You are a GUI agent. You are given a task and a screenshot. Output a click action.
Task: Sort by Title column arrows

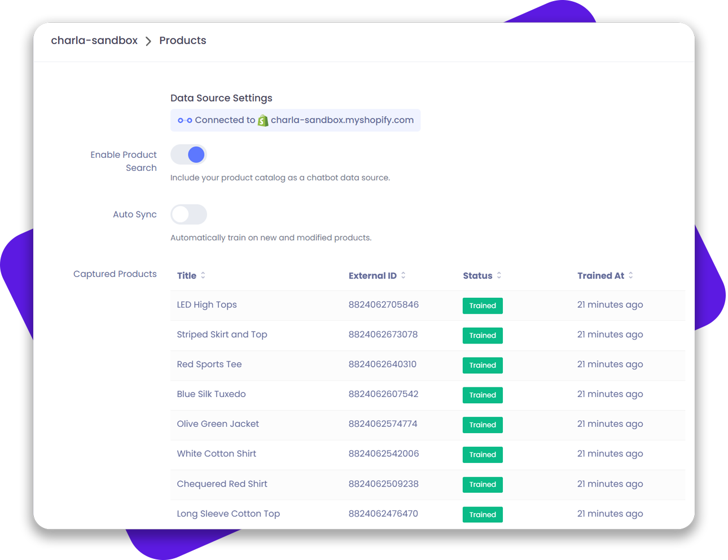[203, 275]
